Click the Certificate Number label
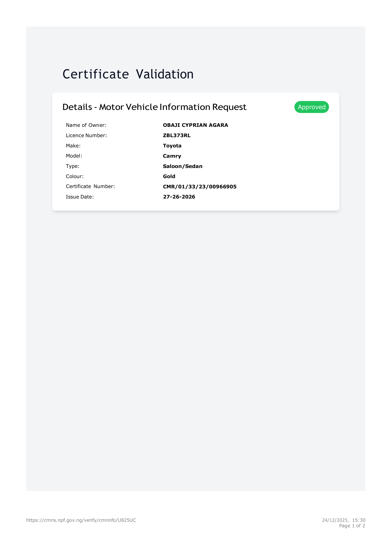The width and height of the screenshot is (392, 555). pos(90,186)
